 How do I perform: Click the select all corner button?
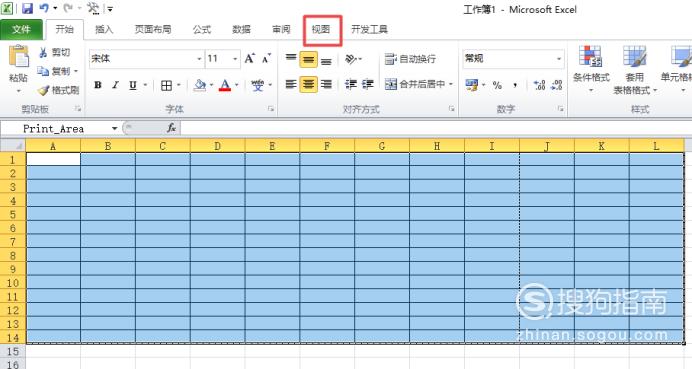(x=13, y=145)
